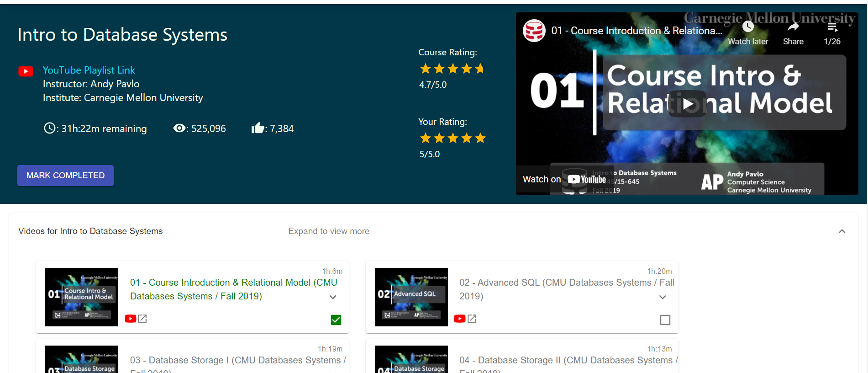Set your rating to three stars
868x373 pixels.
pyautogui.click(x=453, y=138)
